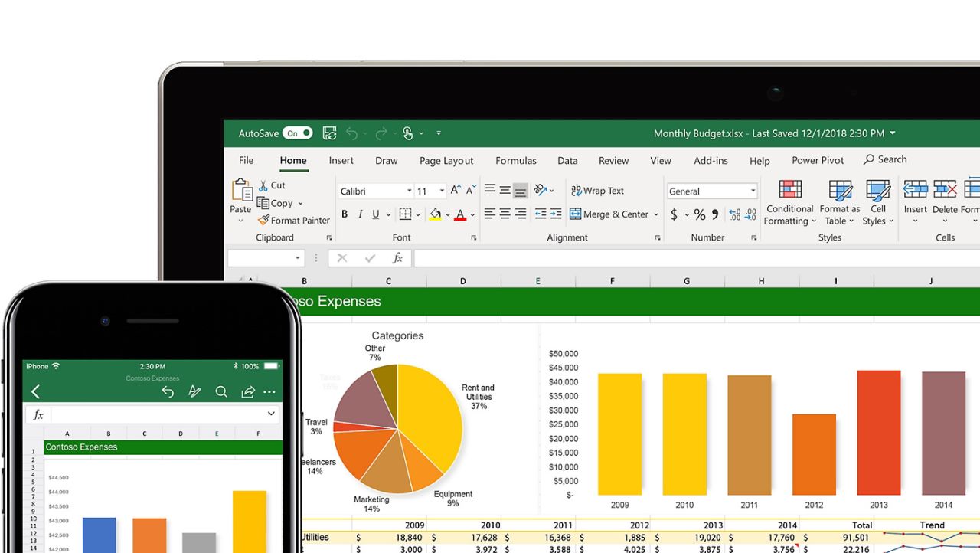Click the Search box in the ribbon
Viewport: 980px width, 553px height.
885,159
